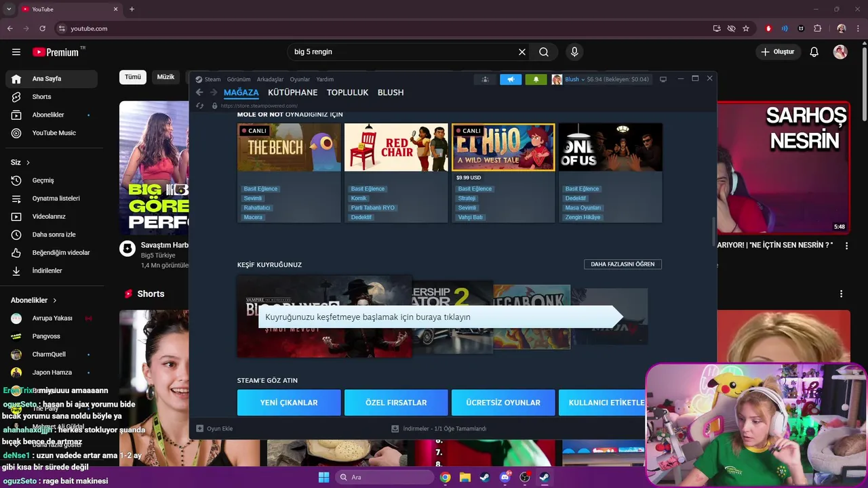868x488 pixels.
Task: Open YouTube account avatar menu
Action: point(840,52)
